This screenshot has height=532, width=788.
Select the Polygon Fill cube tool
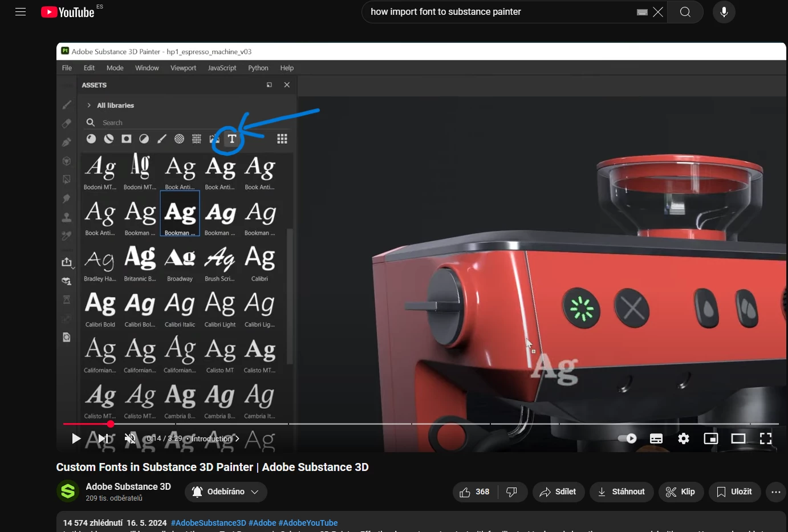coord(67,161)
